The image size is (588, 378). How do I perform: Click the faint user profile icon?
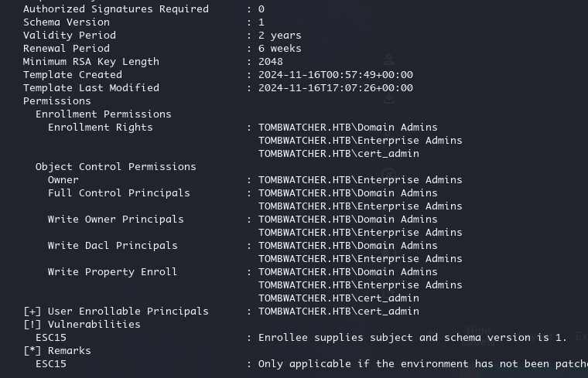click(x=389, y=60)
